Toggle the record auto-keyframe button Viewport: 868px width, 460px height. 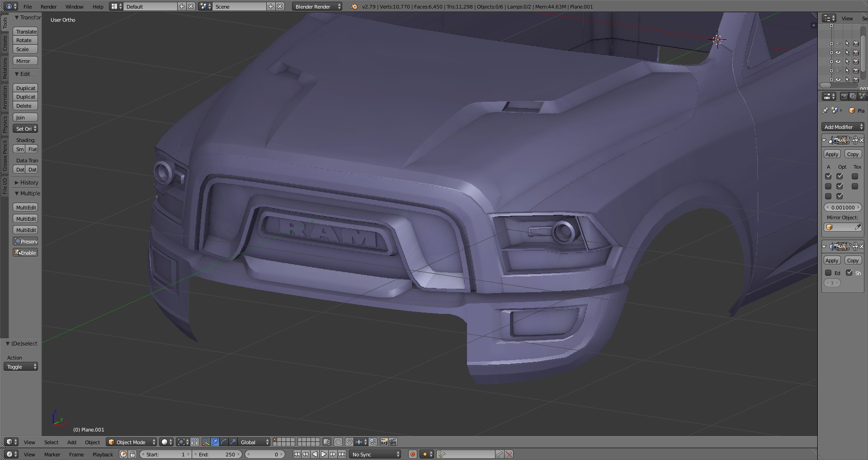(x=412, y=454)
